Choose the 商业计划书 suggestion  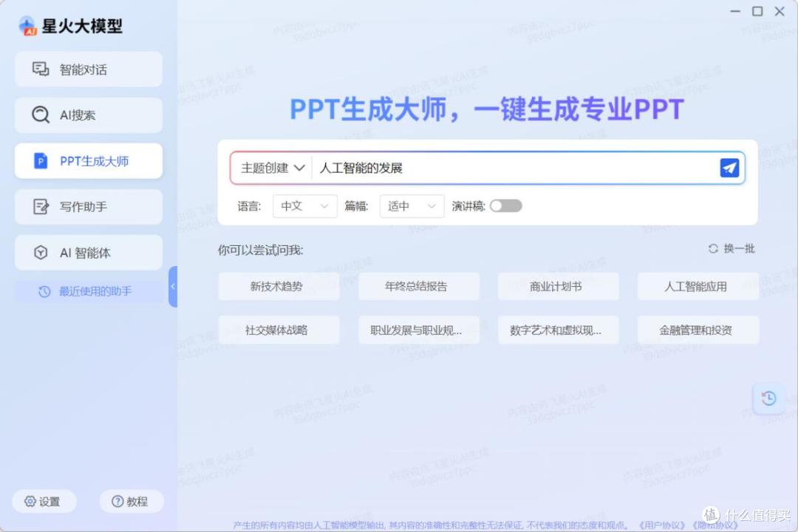tap(559, 286)
